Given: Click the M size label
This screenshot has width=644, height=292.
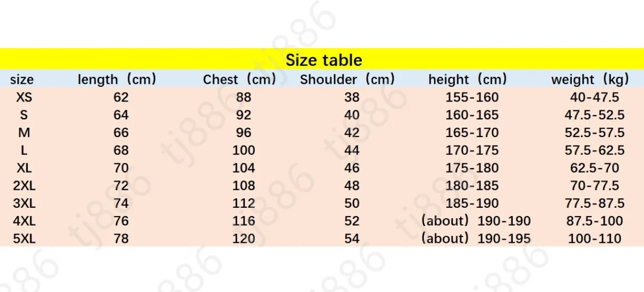Looking at the screenshot, I should 24,133.
